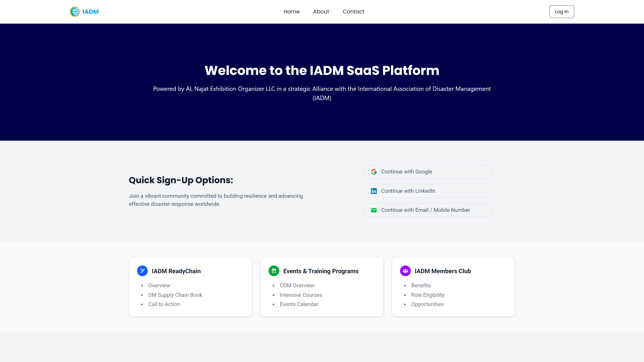Image resolution: width=644 pixels, height=362 pixels.
Task: Click the green Events calendar icon
Action: 274,271
